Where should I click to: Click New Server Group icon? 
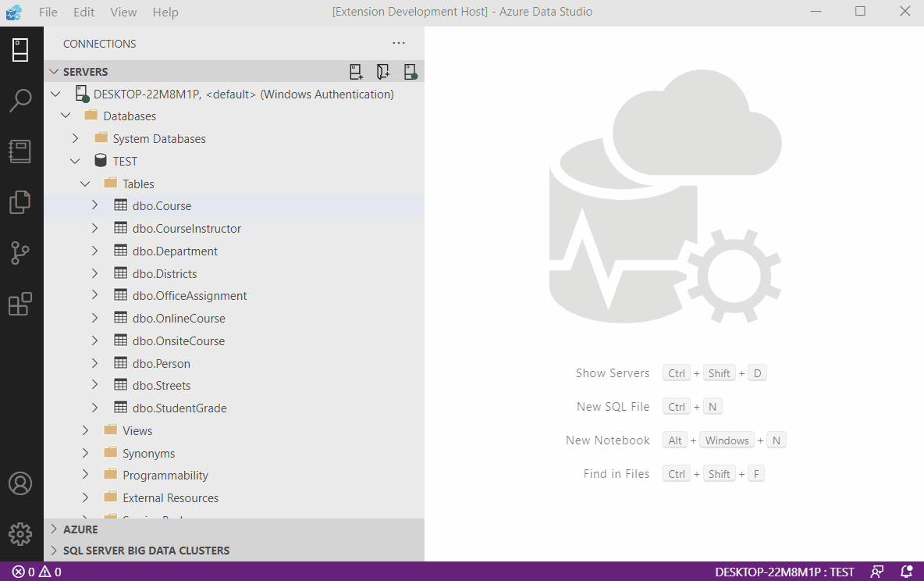click(383, 72)
